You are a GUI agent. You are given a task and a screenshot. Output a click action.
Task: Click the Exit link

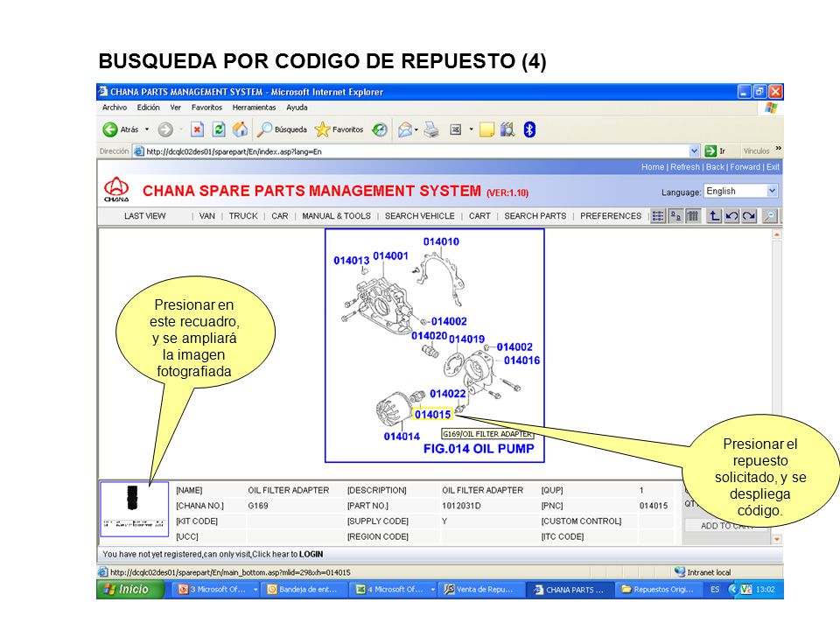773,167
